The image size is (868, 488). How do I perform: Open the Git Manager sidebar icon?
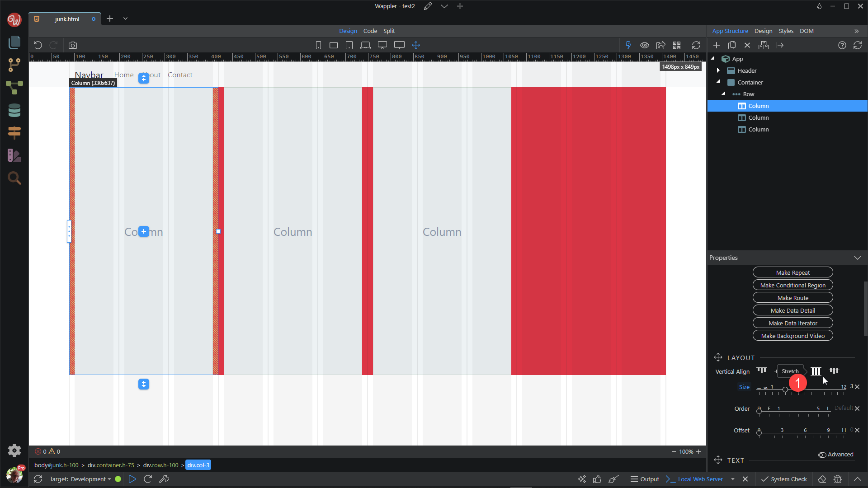point(14,65)
